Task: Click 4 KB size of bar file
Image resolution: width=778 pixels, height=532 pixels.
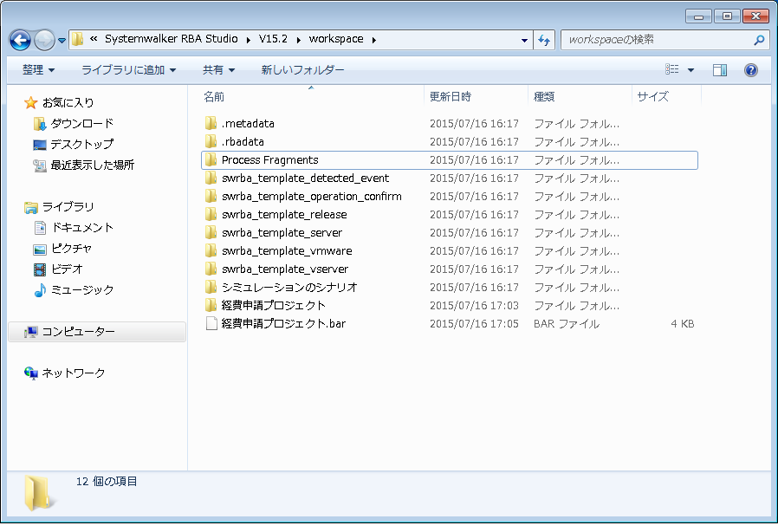Action: click(682, 324)
